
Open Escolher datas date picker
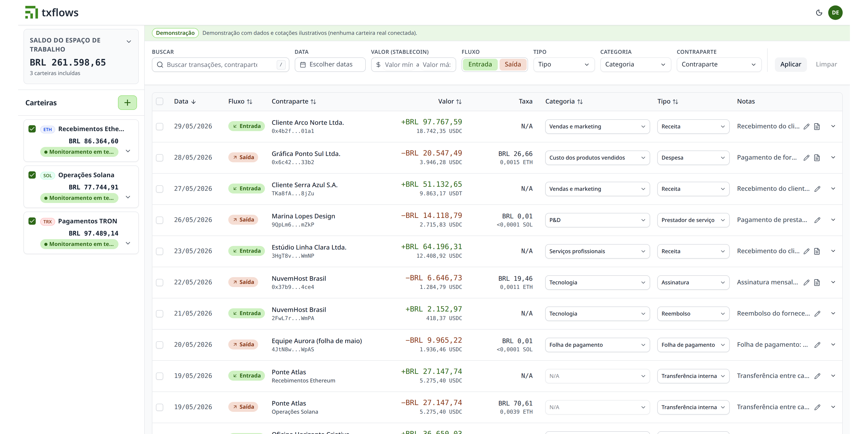coord(330,64)
